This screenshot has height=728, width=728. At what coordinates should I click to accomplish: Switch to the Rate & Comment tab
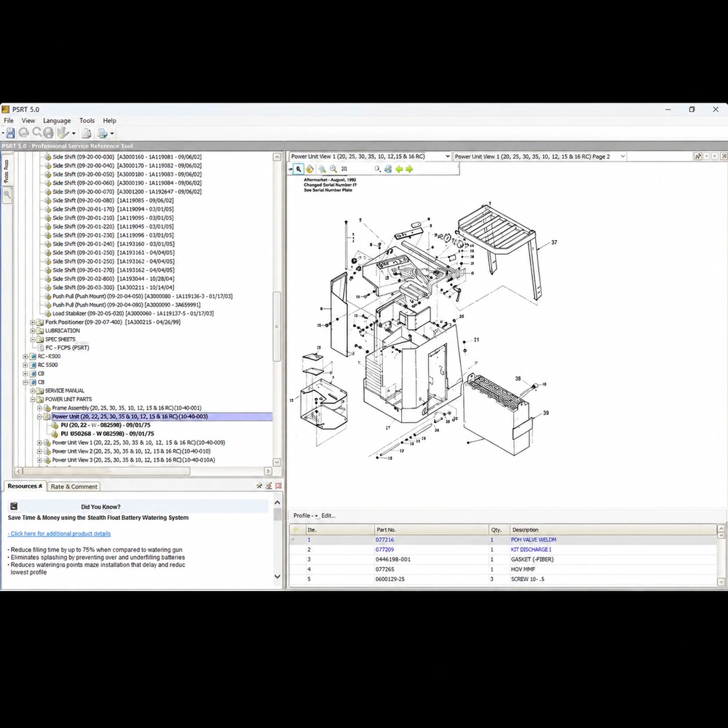pos(74,486)
